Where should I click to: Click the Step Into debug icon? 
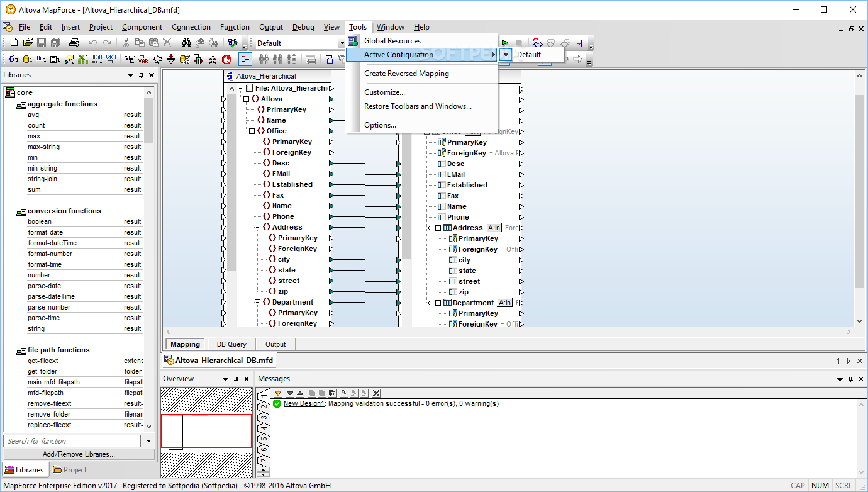(x=538, y=43)
